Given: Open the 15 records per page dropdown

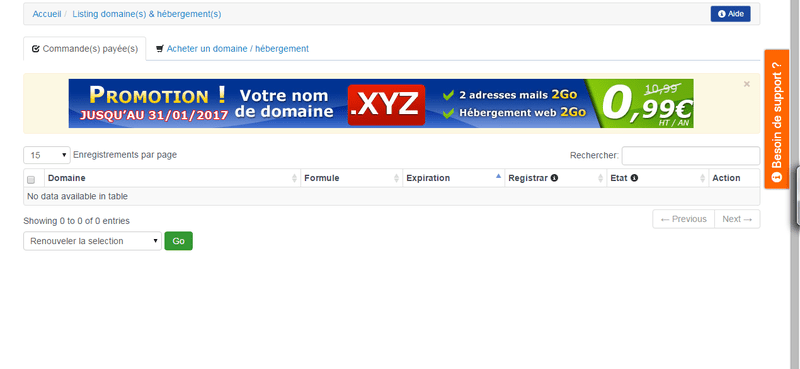Looking at the screenshot, I should pos(47,155).
